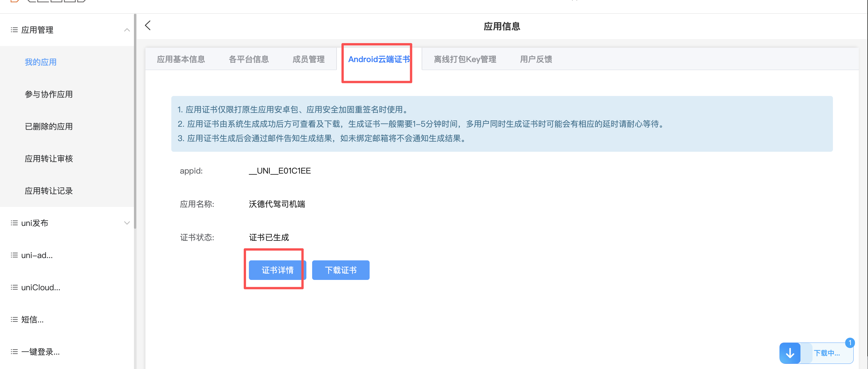The height and width of the screenshot is (369, 868).
Task: Open 我的应用 in the sidebar
Action: [x=41, y=62]
